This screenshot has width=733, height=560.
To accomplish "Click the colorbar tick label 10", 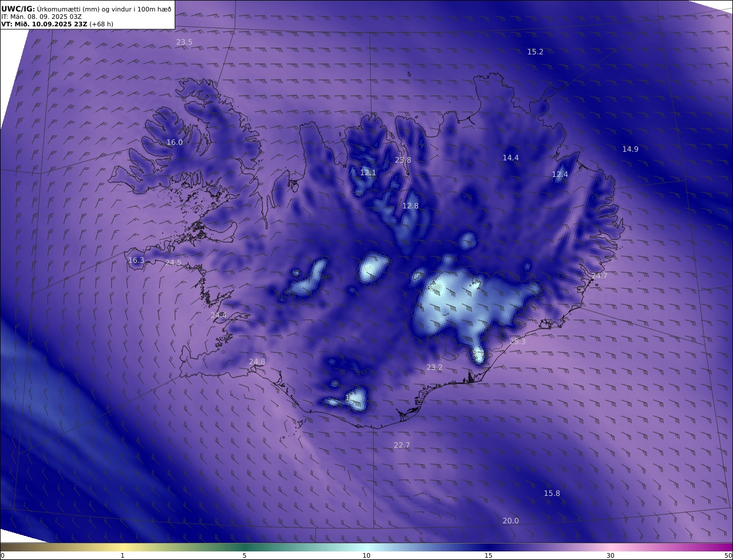I will coord(366,555).
